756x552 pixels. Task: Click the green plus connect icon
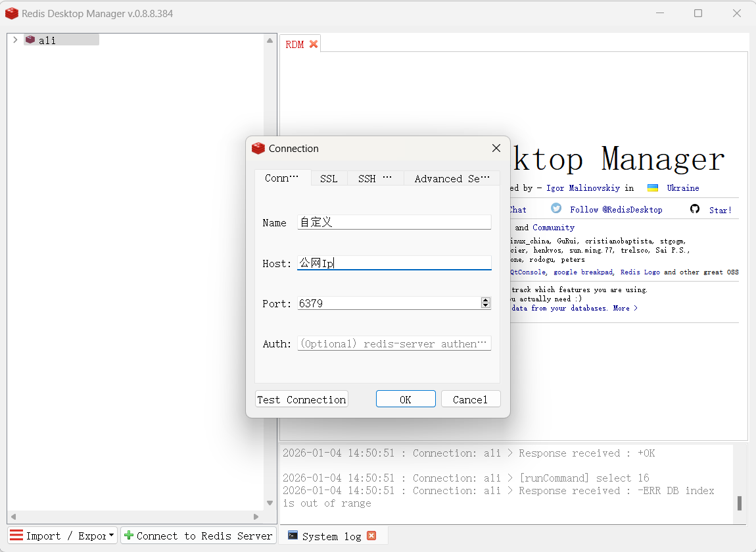129,535
